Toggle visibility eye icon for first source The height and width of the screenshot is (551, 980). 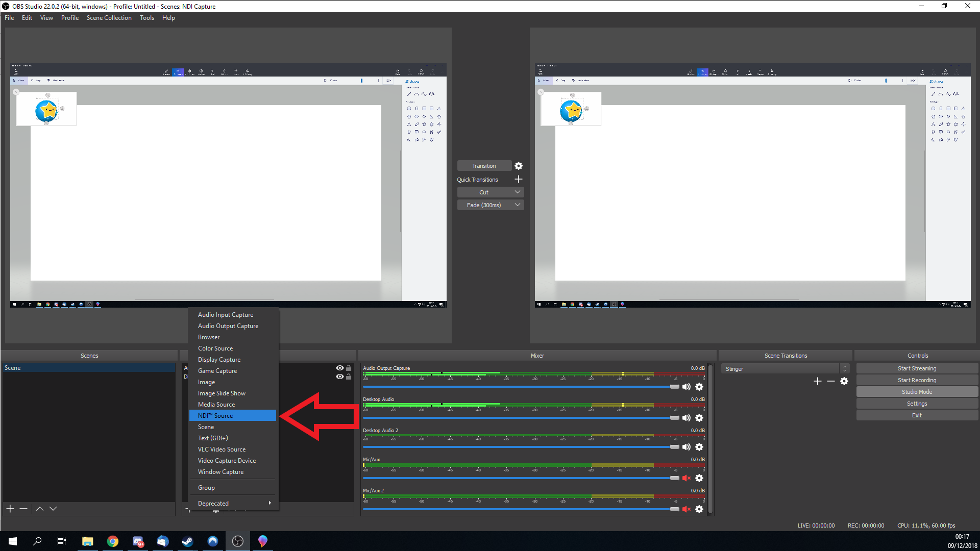coord(339,367)
